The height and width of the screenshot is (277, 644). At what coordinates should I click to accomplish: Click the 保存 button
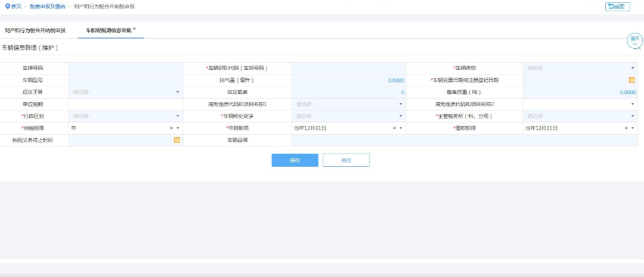point(295,160)
